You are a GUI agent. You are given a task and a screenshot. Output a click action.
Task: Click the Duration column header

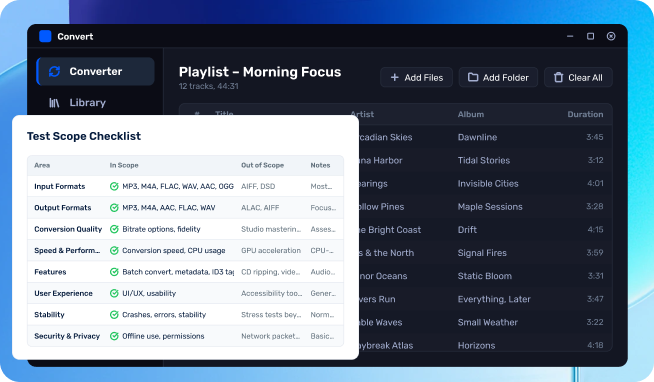(585, 114)
